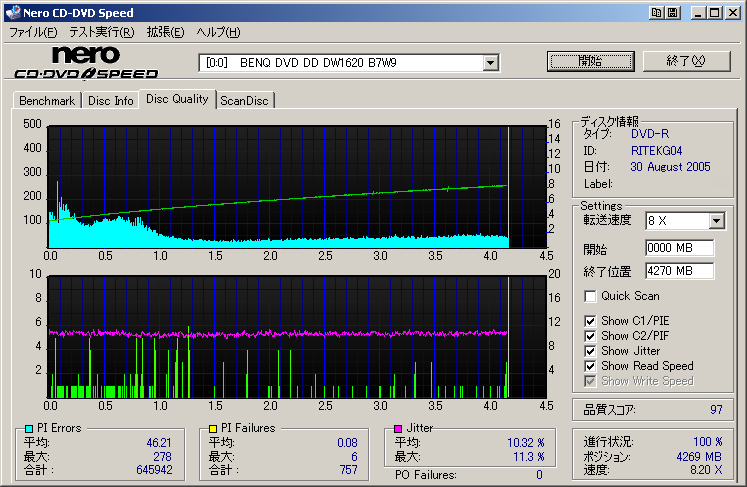Viewport: 747px width, 487px height.
Task: Click the copy-to-clipboard icon in title bar
Action: (x=656, y=13)
